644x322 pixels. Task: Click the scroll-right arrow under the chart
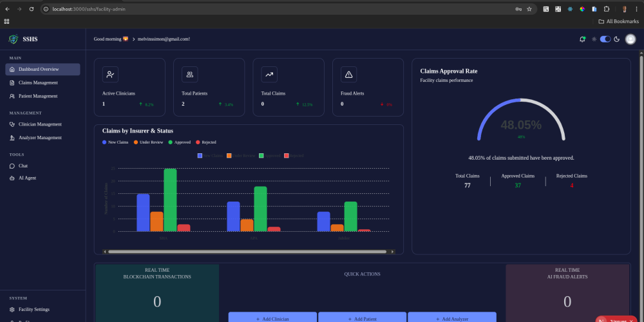tap(393, 252)
